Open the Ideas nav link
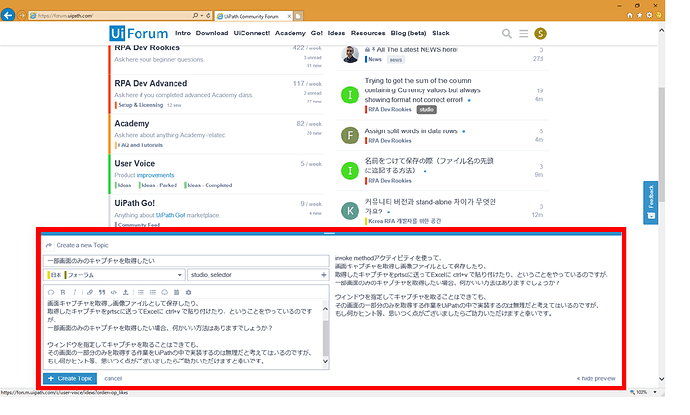The image size is (690, 415). [336, 33]
